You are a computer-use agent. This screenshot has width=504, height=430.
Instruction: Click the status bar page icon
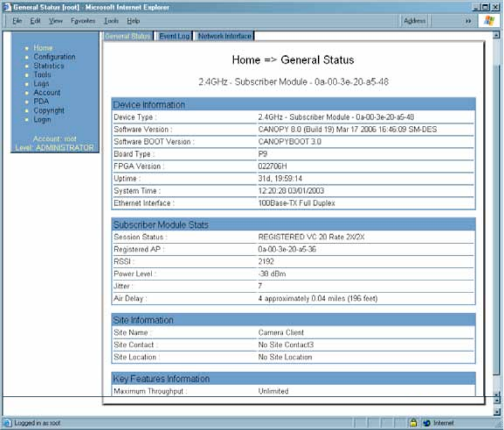click(7, 423)
